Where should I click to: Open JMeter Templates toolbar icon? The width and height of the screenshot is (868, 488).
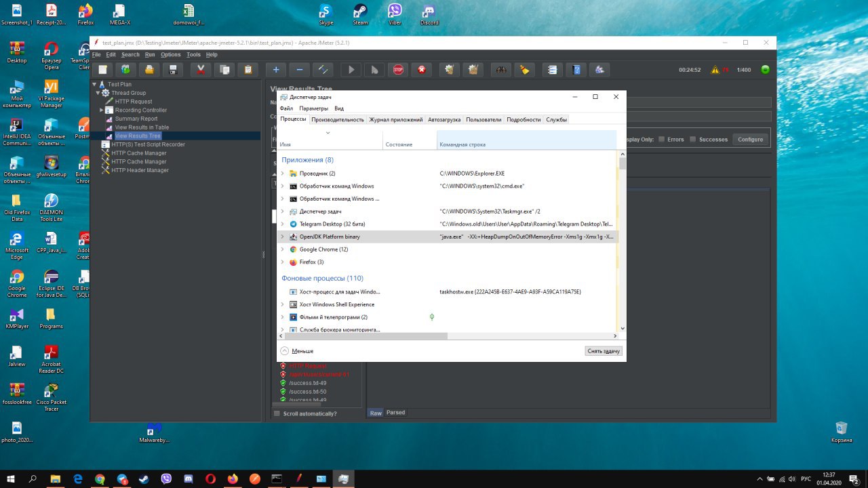pos(125,69)
